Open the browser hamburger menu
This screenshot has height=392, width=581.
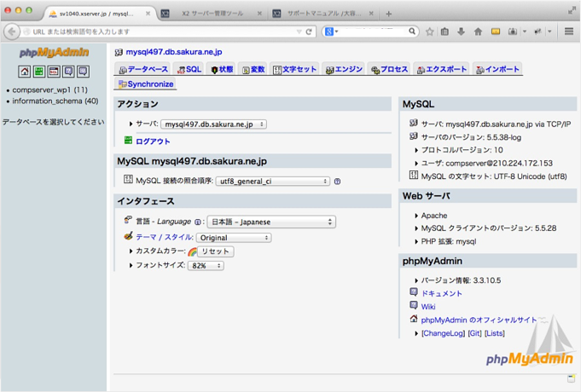[569, 32]
